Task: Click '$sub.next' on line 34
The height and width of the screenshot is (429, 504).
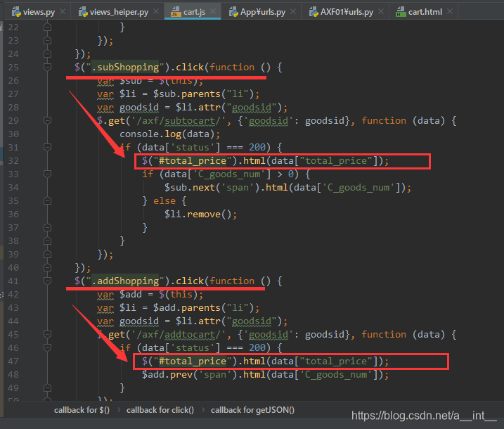Action: pos(189,188)
